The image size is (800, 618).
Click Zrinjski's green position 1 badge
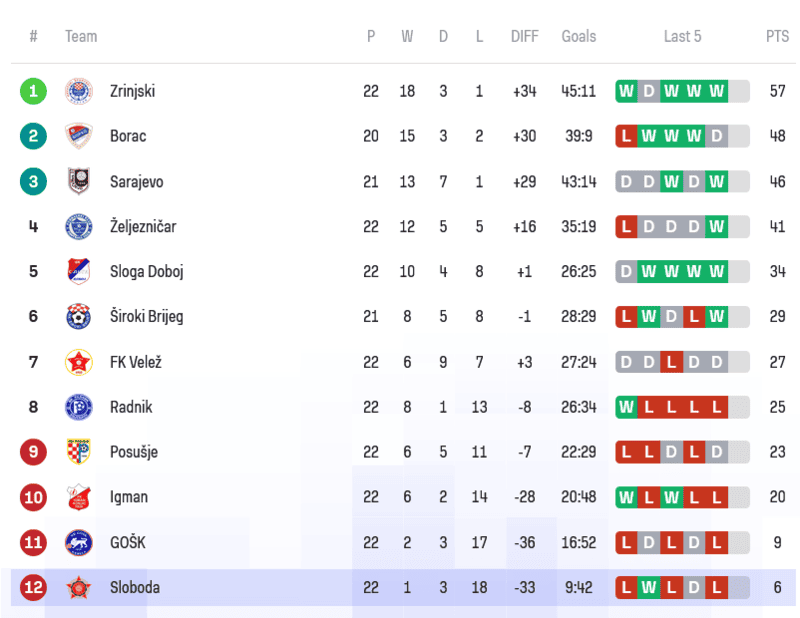33,91
